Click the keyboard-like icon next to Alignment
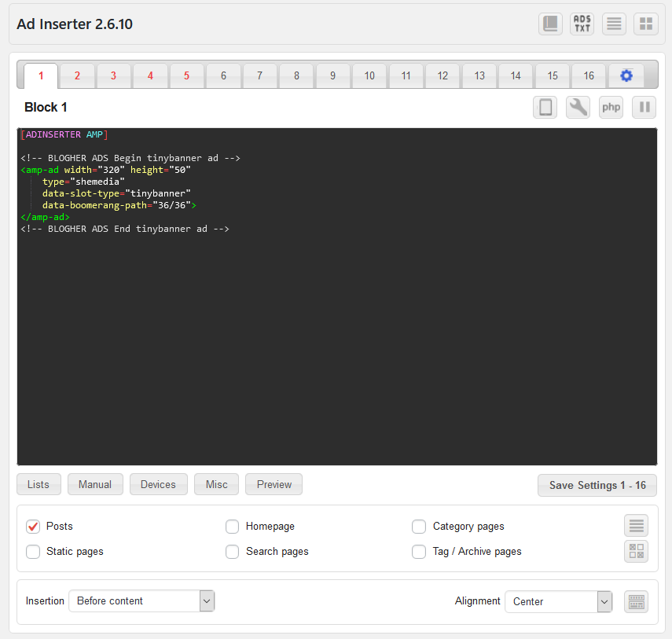This screenshot has width=672, height=639. click(637, 602)
